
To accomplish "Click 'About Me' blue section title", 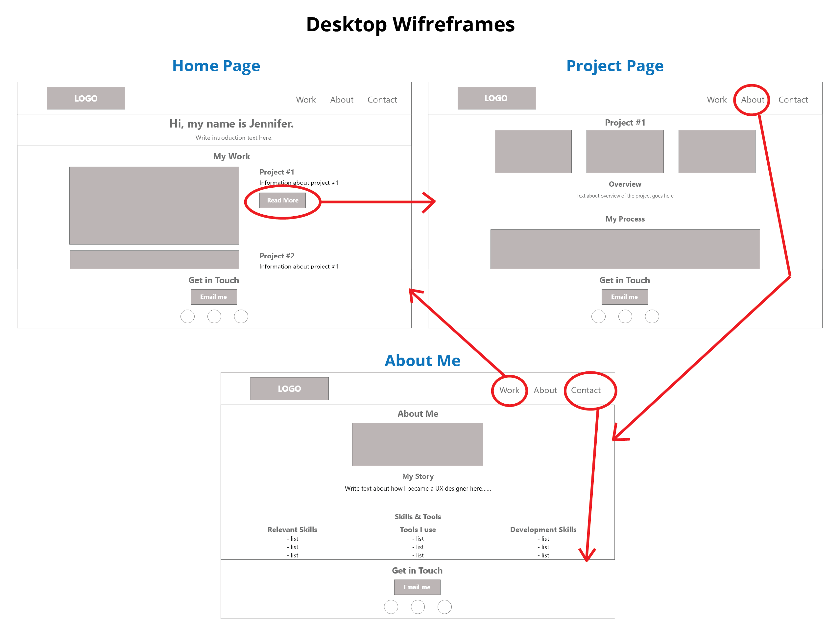I will click(x=422, y=361).
